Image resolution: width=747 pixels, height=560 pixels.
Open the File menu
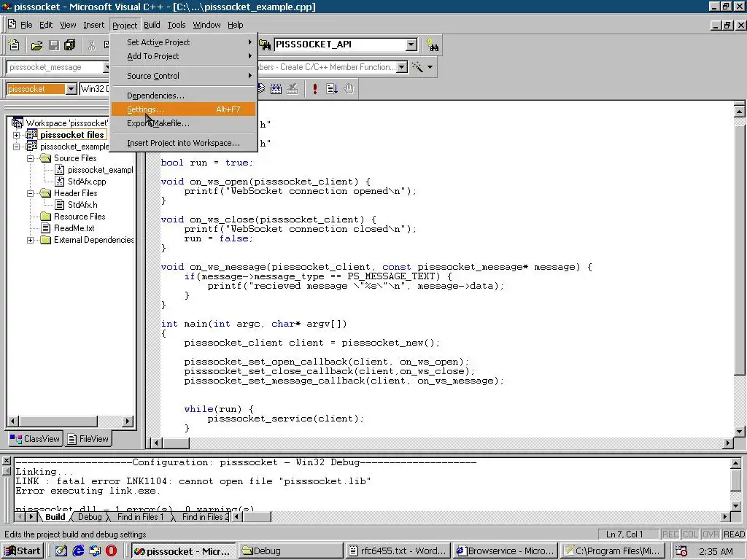tap(26, 25)
